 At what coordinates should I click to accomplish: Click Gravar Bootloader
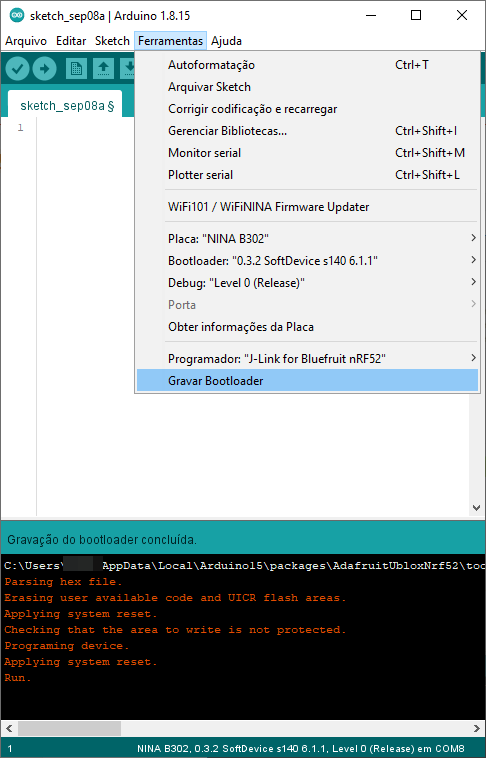(x=307, y=381)
